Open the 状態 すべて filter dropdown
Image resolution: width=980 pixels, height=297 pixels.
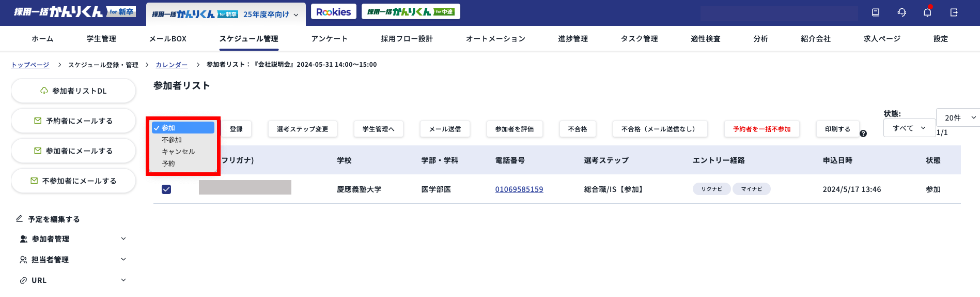click(909, 128)
